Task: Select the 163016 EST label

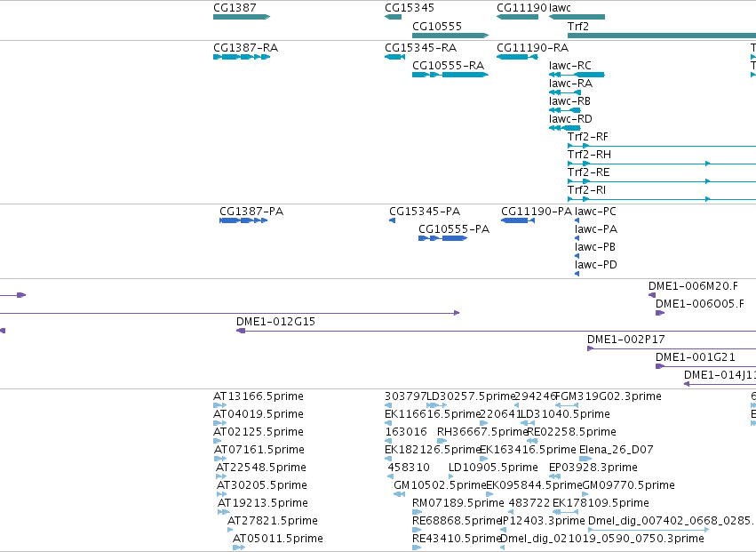Action: (406, 432)
